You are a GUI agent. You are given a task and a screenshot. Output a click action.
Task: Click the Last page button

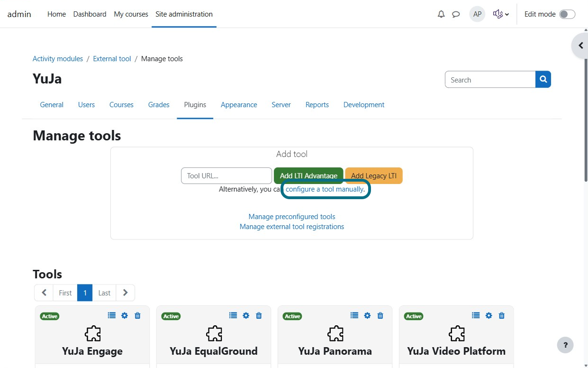(104, 293)
